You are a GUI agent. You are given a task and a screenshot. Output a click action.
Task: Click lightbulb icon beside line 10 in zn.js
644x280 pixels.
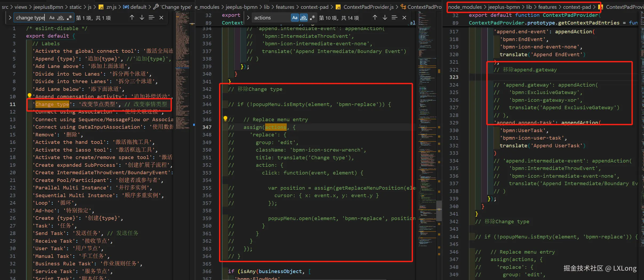29,95
